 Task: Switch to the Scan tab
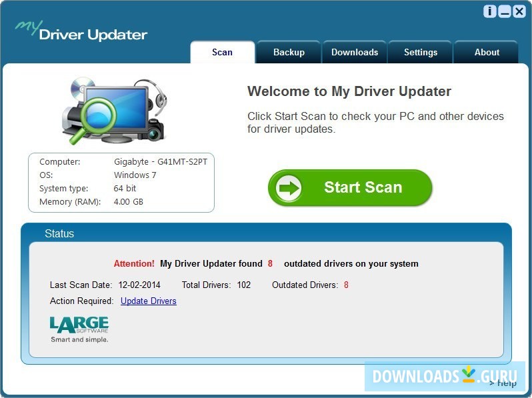[222, 52]
